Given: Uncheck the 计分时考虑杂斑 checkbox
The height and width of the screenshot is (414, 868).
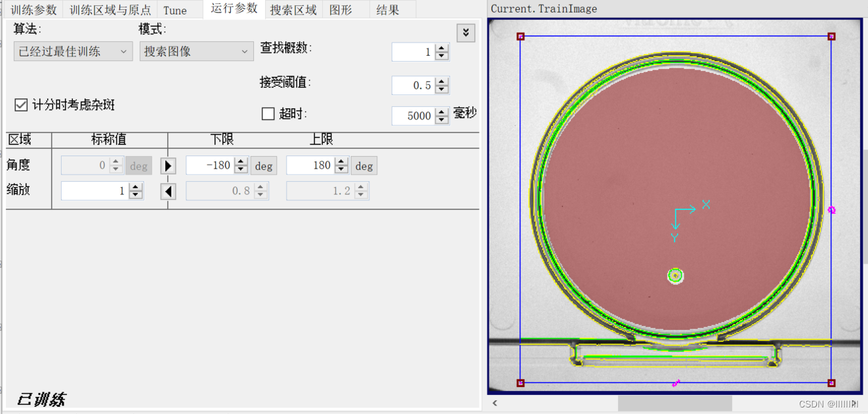Looking at the screenshot, I should click(x=21, y=104).
